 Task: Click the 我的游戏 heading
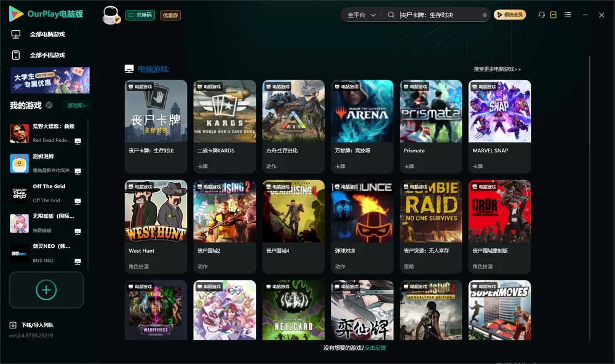[x=25, y=105]
